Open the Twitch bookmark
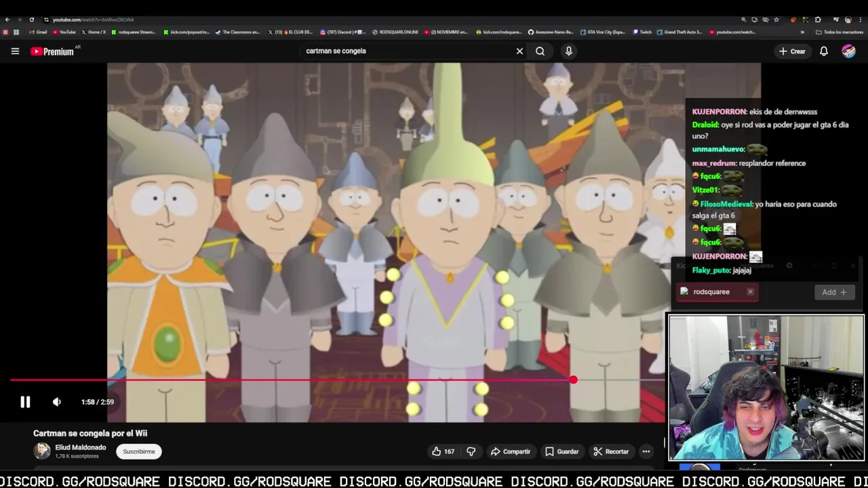The image size is (868, 488). (x=642, y=32)
